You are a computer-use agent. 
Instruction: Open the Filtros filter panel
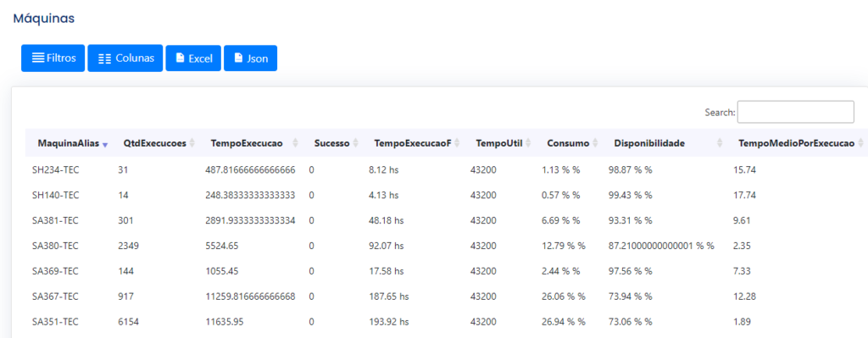pyautogui.click(x=53, y=58)
